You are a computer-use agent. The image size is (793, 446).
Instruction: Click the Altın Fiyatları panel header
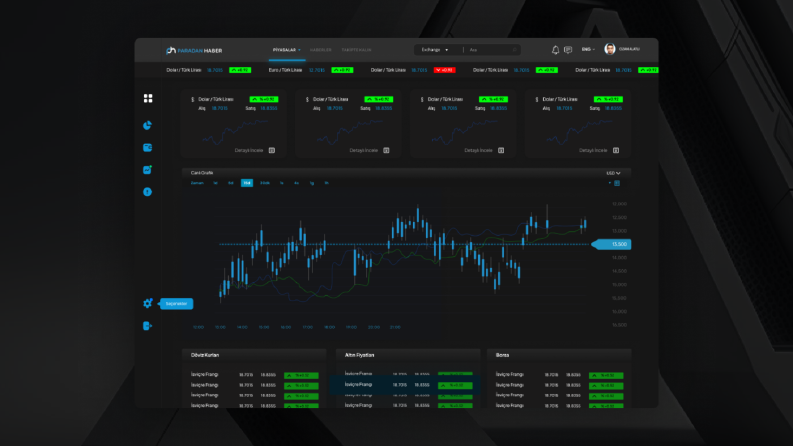point(408,355)
